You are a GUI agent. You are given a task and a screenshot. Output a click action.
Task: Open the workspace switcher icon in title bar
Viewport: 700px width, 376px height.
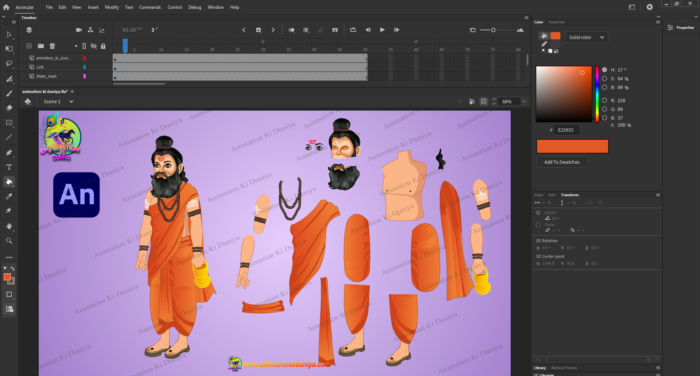click(632, 7)
